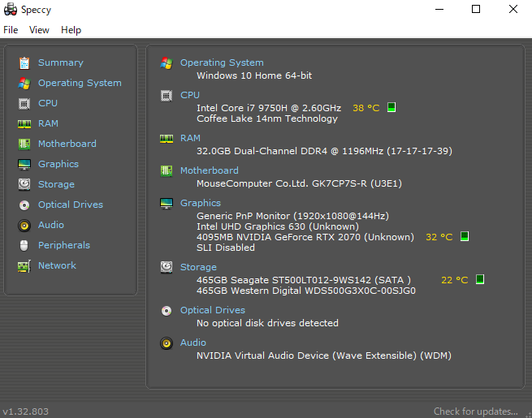Open the File menu
Screen dimensions: 532x418
point(11,30)
